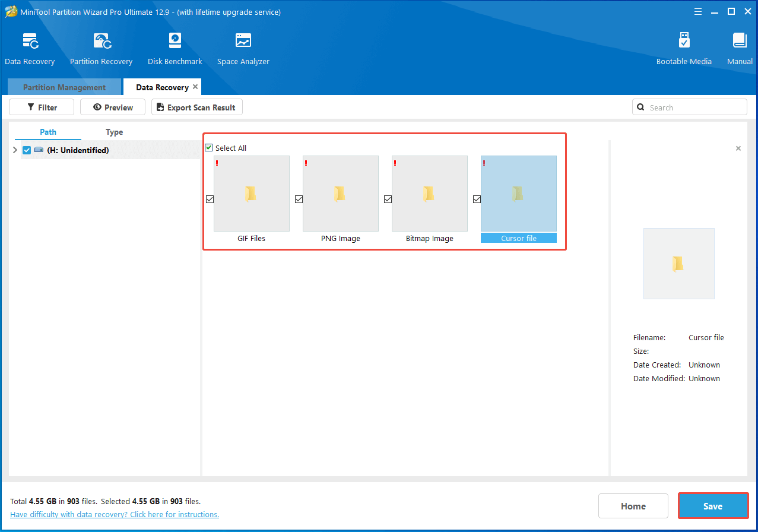This screenshot has height=532, width=758.
Task: Click the Preview button
Action: (x=113, y=107)
